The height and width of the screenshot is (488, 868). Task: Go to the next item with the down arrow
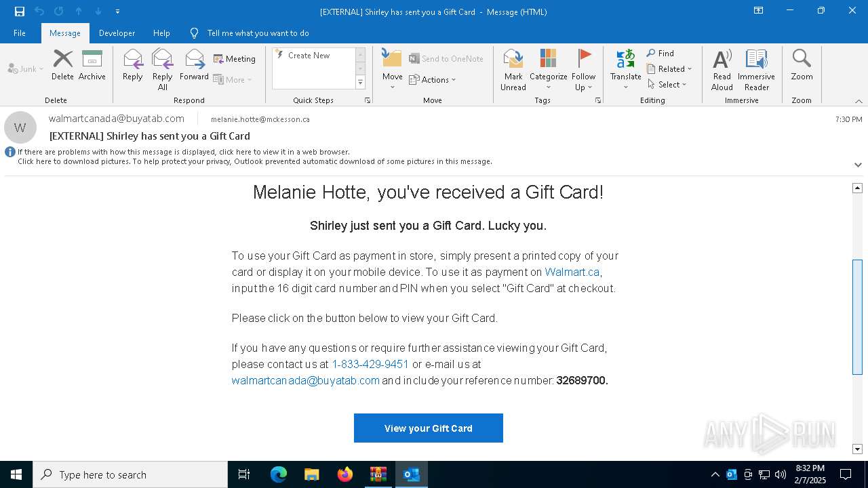[x=98, y=12]
